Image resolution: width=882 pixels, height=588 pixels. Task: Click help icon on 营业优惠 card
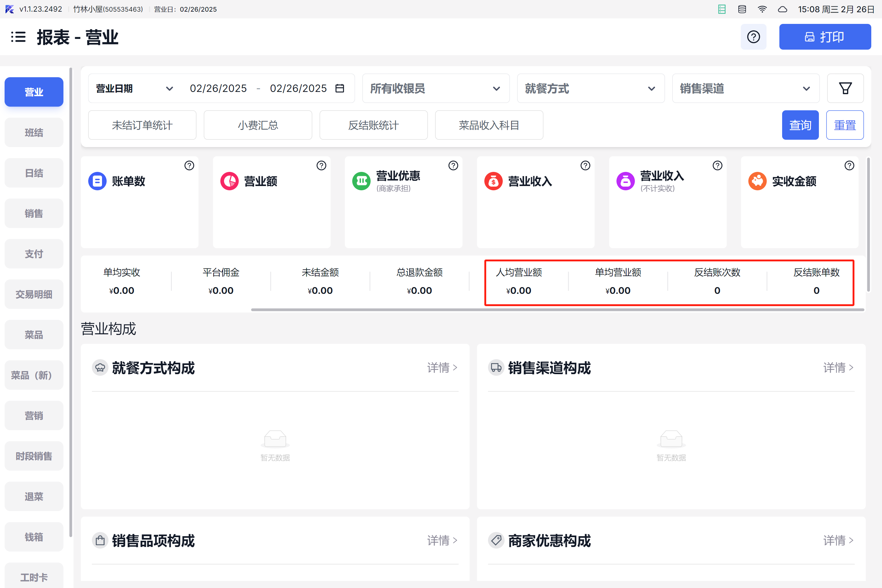click(453, 165)
